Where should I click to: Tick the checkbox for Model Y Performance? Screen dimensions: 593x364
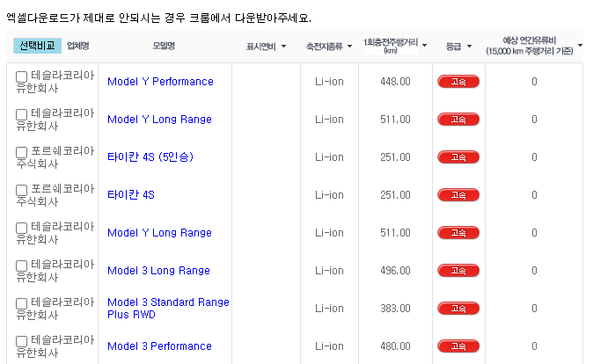[x=22, y=76]
